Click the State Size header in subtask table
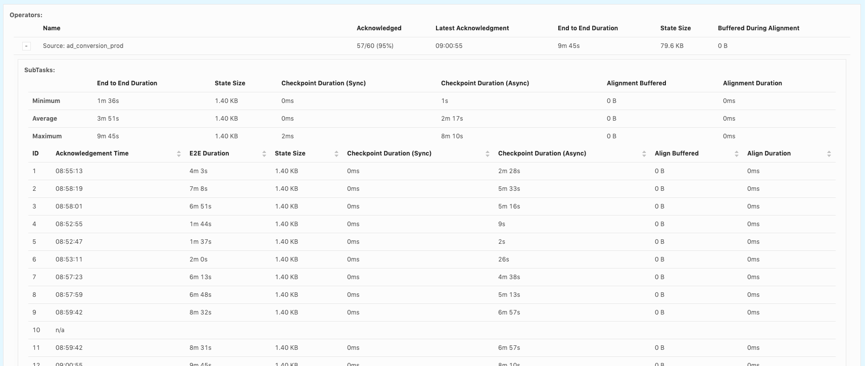 point(290,153)
